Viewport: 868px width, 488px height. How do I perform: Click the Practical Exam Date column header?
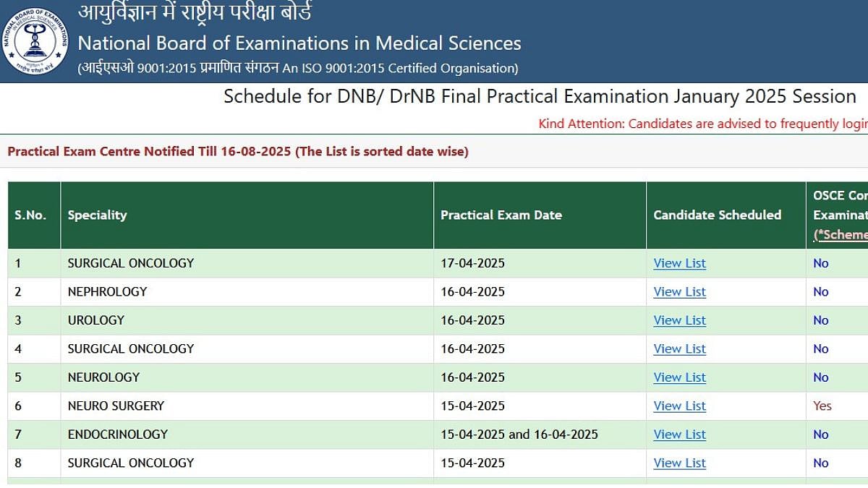(501, 215)
